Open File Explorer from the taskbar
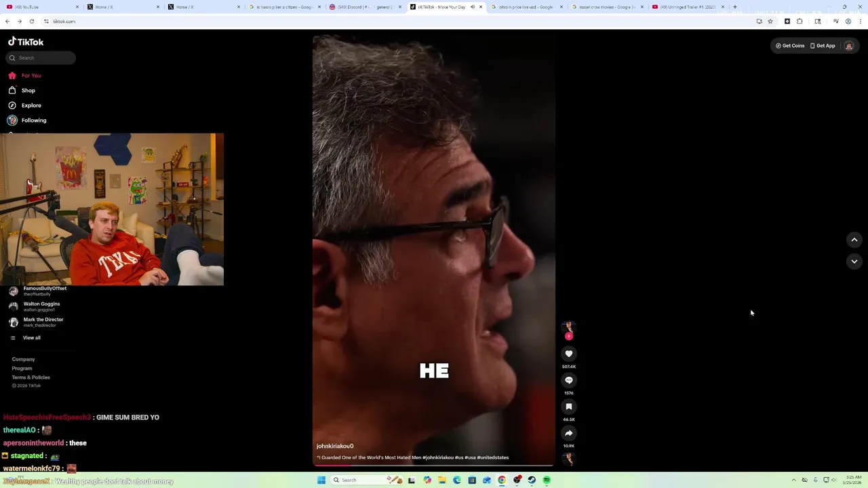The height and width of the screenshot is (488, 868). (x=442, y=480)
